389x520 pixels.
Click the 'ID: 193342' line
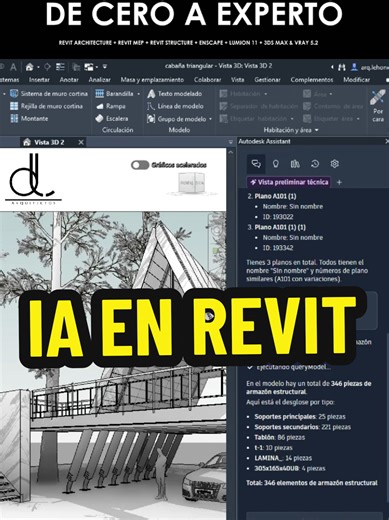tap(278, 248)
